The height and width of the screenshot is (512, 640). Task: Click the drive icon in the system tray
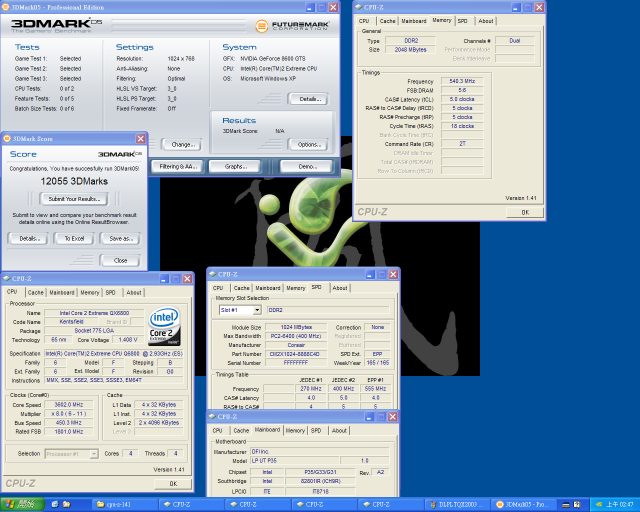point(566,505)
